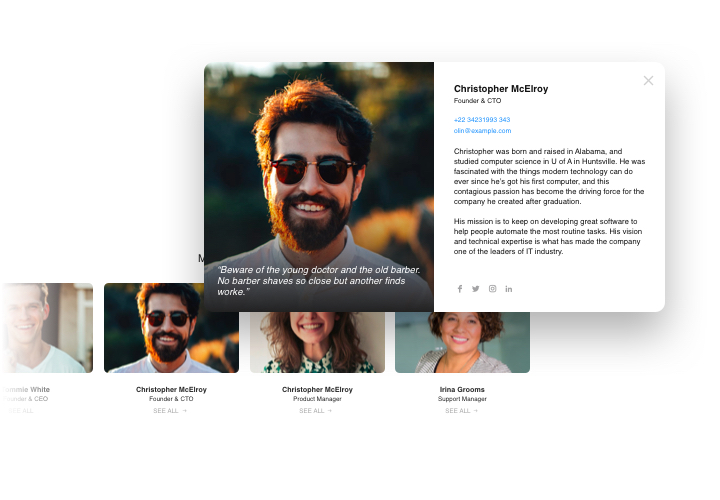This screenshot has width=720, height=500.
Task: Click See All under Founder & CEO
Action: pyautogui.click(x=22, y=410)
